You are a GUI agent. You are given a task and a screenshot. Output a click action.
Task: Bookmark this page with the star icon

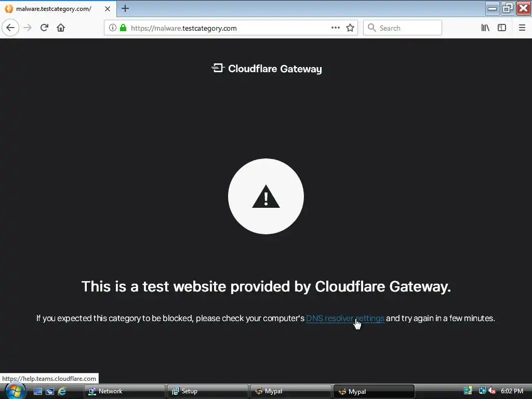[350, 28]
